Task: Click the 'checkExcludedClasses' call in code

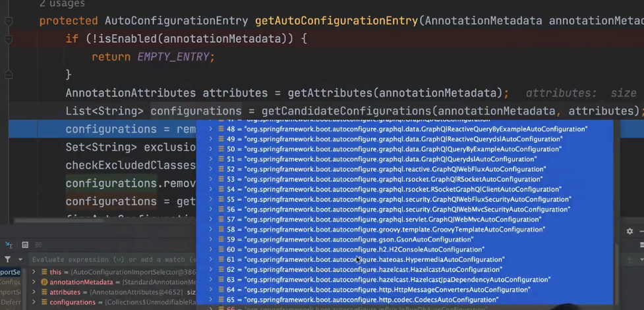Action: pos(131,165)
